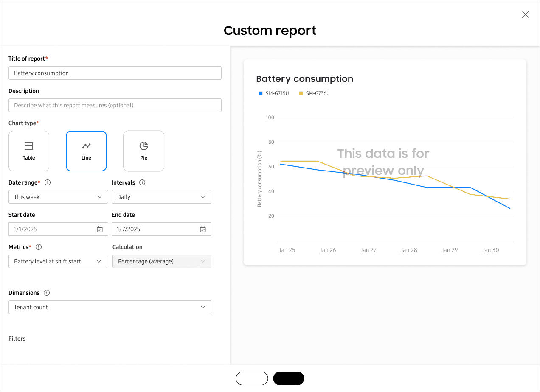Click the SM-G715U blue legend swatch

[x=261, y=93]
